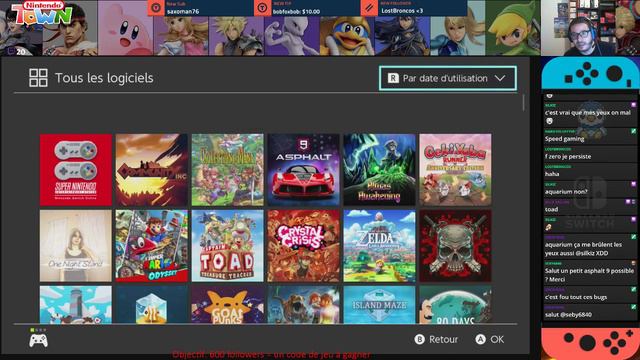Select Captain Toad Treasure Tracker tile
The image size is (640, 360).
(x=227, y=246)
